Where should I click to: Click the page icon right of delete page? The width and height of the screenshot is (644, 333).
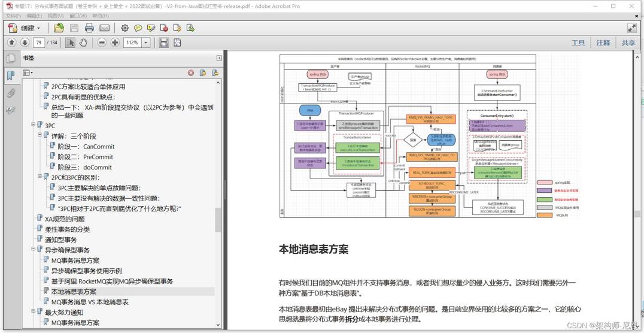click(177, 28)
